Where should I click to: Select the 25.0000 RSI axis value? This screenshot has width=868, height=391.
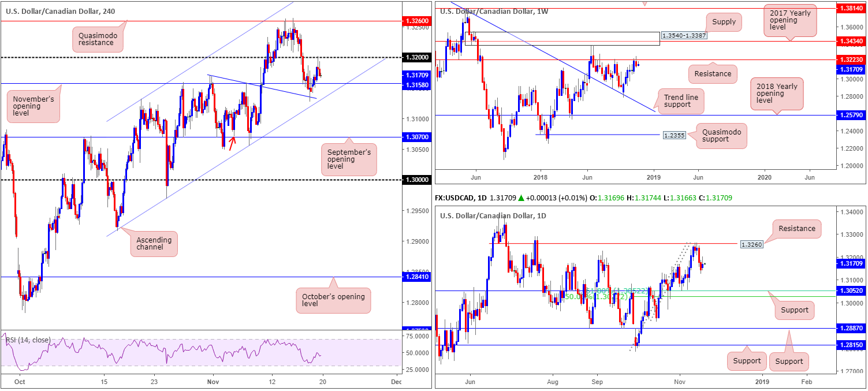point(416,369)
